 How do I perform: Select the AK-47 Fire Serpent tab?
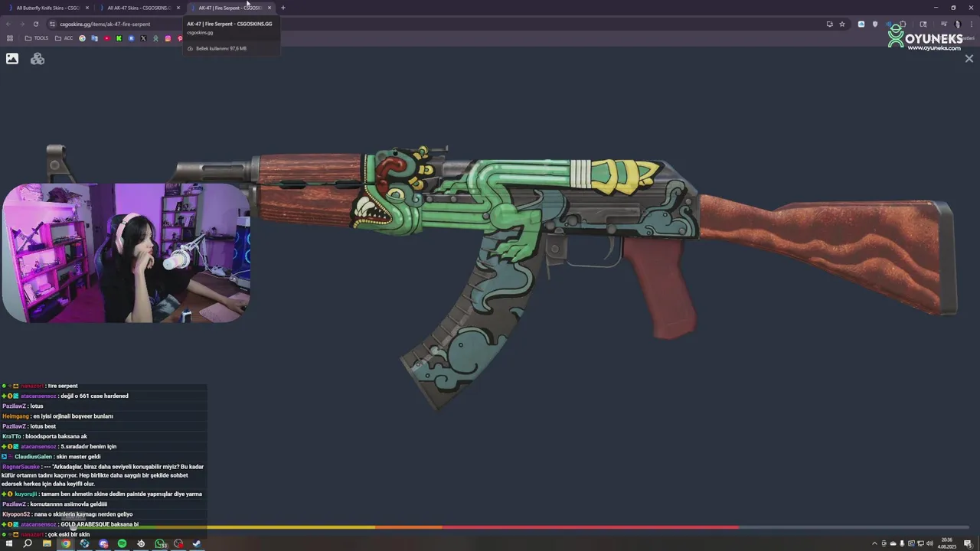coord(230,8)
